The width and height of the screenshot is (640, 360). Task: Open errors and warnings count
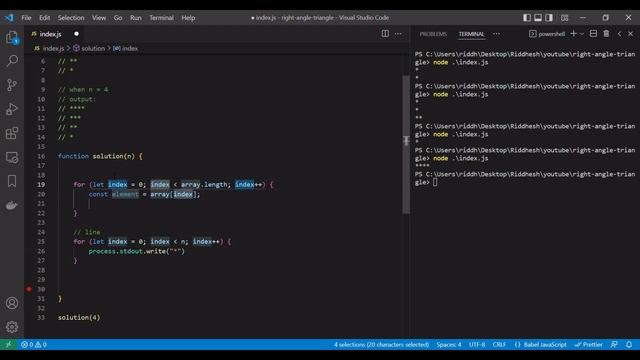pyautogui.click(x=34, y=344)
